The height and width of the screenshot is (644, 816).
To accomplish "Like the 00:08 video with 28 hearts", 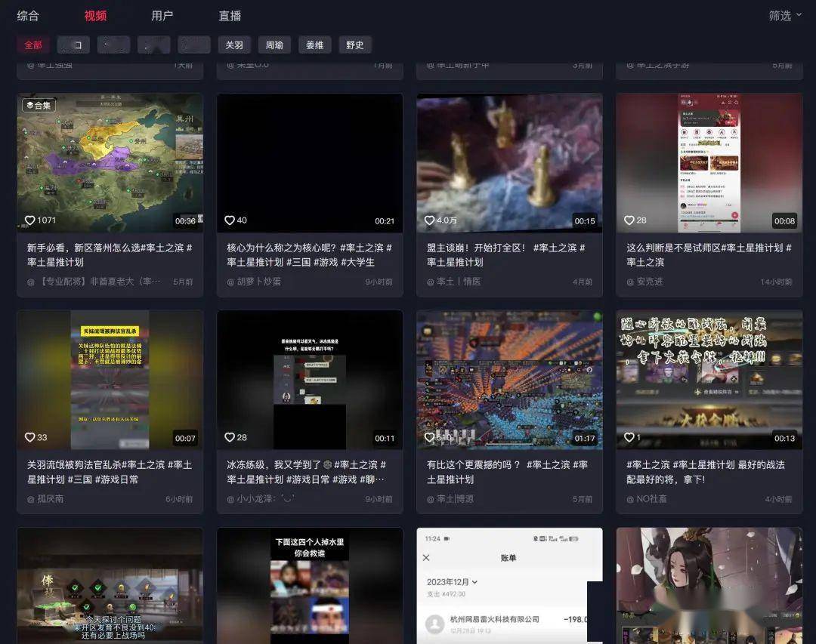I will point(629,220).
